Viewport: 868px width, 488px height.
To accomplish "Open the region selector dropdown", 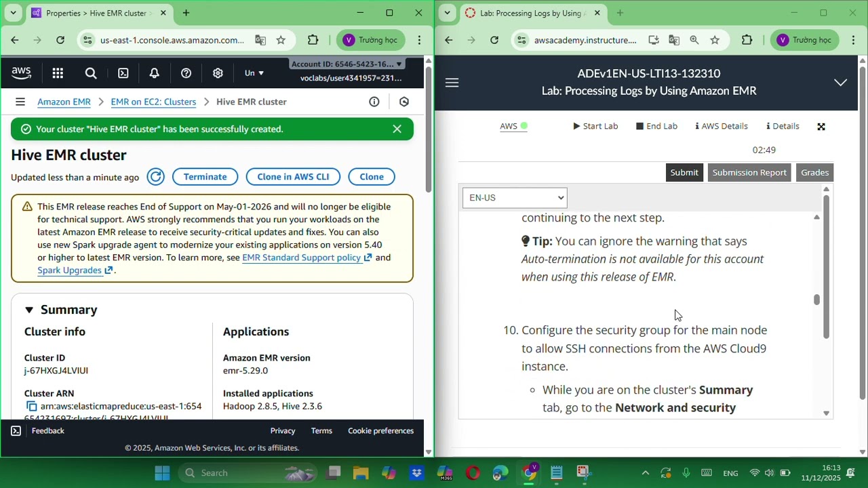I will [x=254, y=73].
